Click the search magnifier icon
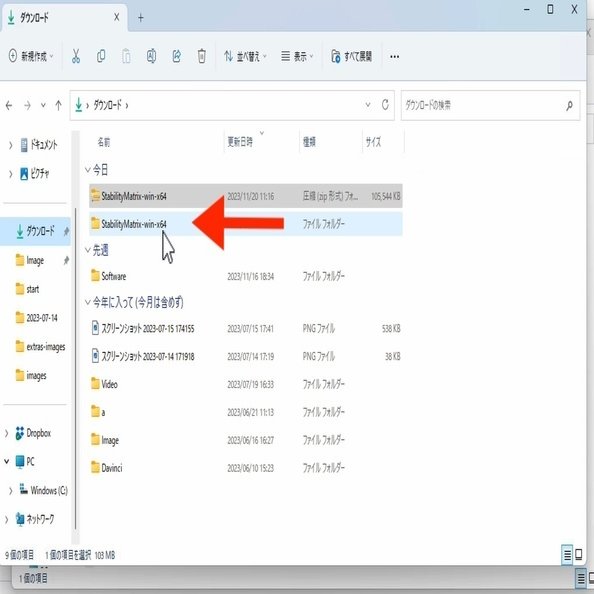This screenshot has width=594, height=594. click(569, 106)
